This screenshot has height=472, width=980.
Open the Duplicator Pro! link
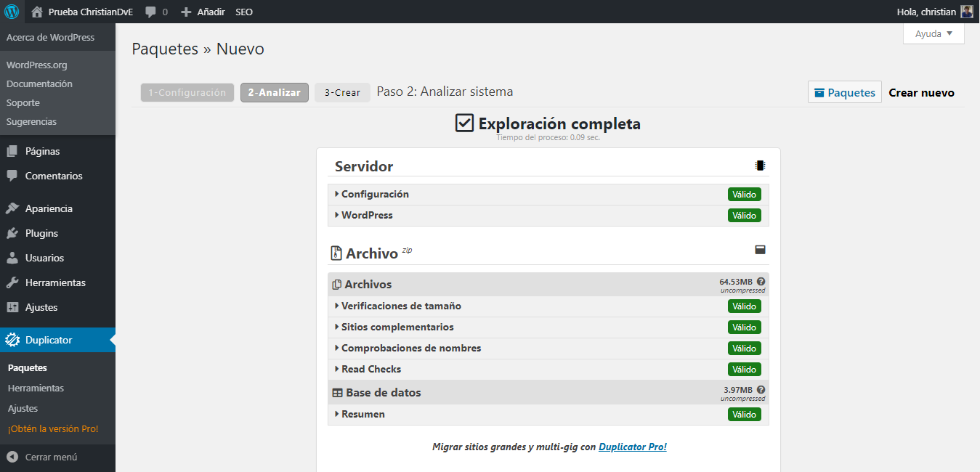(x=633, y=447)
